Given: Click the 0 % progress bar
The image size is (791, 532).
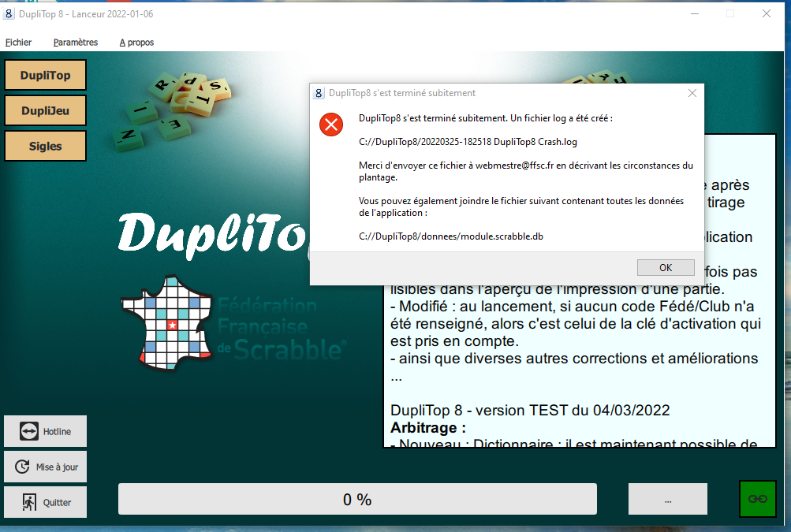Looking at the screenshot, I should (x=358, y=499).
